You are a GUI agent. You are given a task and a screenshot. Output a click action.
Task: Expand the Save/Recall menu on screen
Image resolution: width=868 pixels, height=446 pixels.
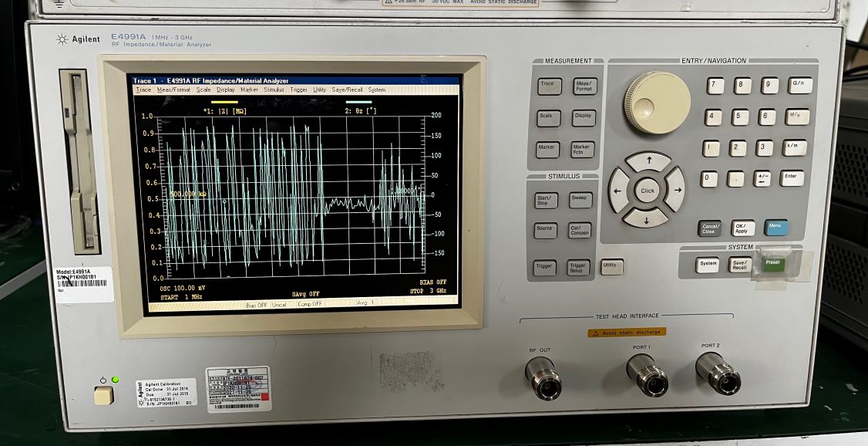tap(347, 90)
